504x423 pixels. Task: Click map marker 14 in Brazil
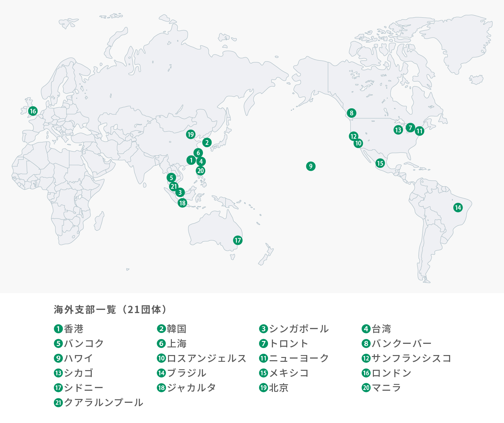[x=458, y=207]
